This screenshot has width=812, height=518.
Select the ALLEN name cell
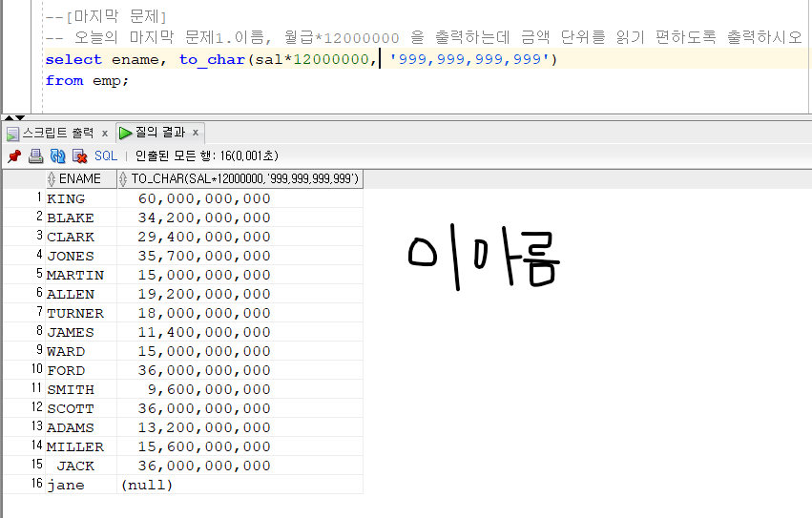point(81,294)
